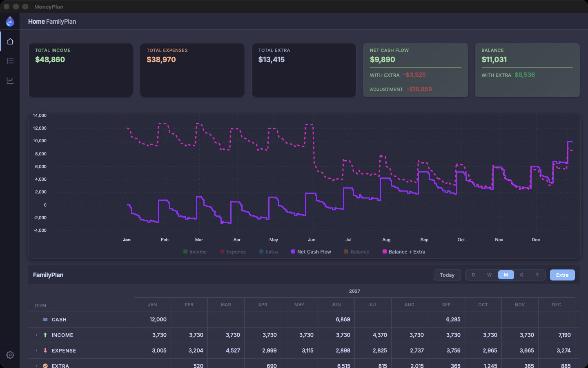Select the Total Extra card
The height and width of the screenshot is (368, 588).
pos(304,70)
